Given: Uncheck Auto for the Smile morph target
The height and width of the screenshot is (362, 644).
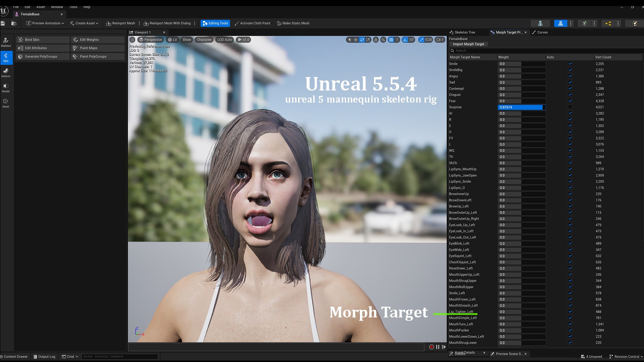Looking at the screenshot, I should [570, 64].
